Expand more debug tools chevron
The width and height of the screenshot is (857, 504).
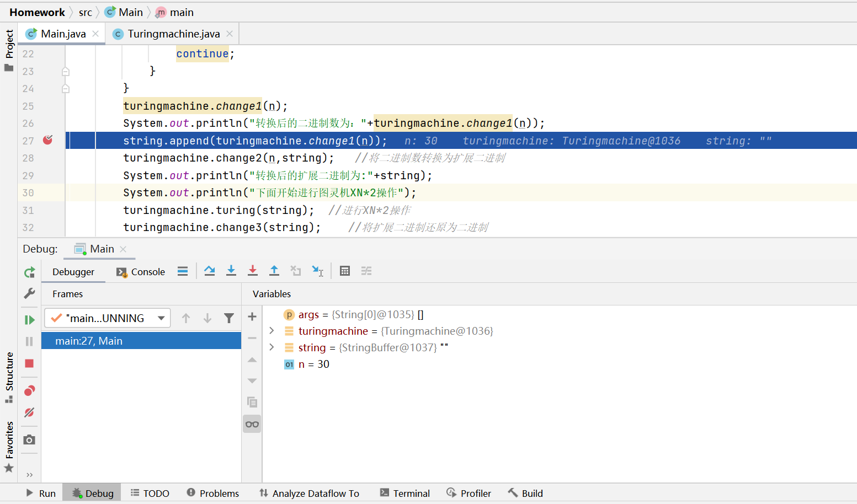coord(30,475)
